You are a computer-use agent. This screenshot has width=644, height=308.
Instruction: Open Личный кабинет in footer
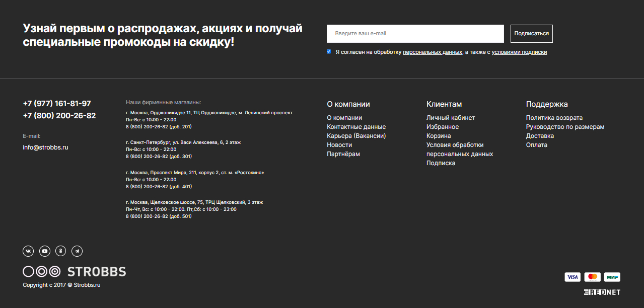click(x=451, y=118)
